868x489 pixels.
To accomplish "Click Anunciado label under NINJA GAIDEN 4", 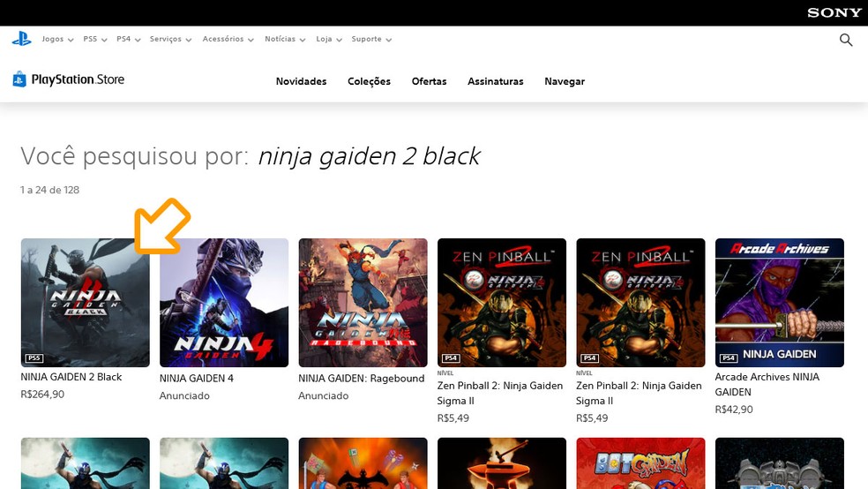I will coord(184,396).
